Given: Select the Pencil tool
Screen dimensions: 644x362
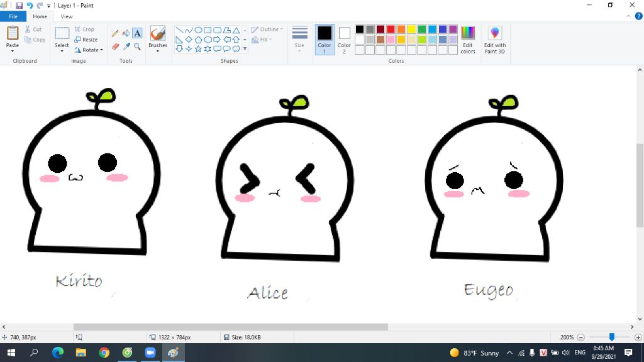Looking at the screenshot, I should click(x=115, y=34).
